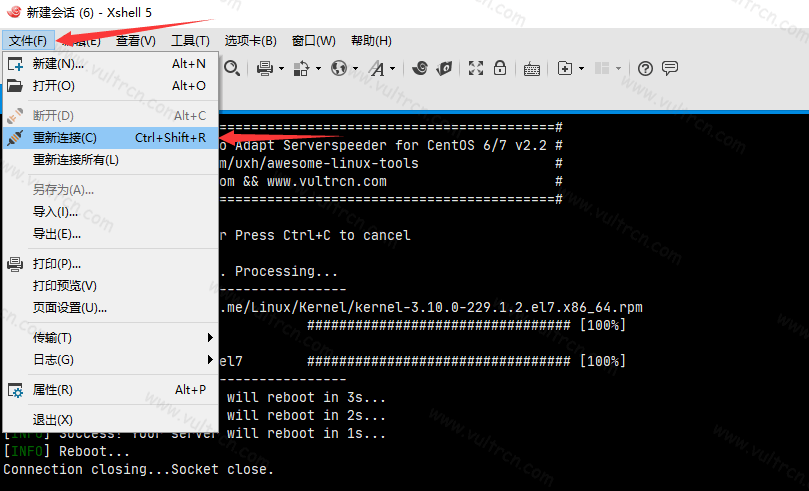The image size is (809, 491).
Task: Choose 打开(O) from File menu
Action: [x=111, y=86]
